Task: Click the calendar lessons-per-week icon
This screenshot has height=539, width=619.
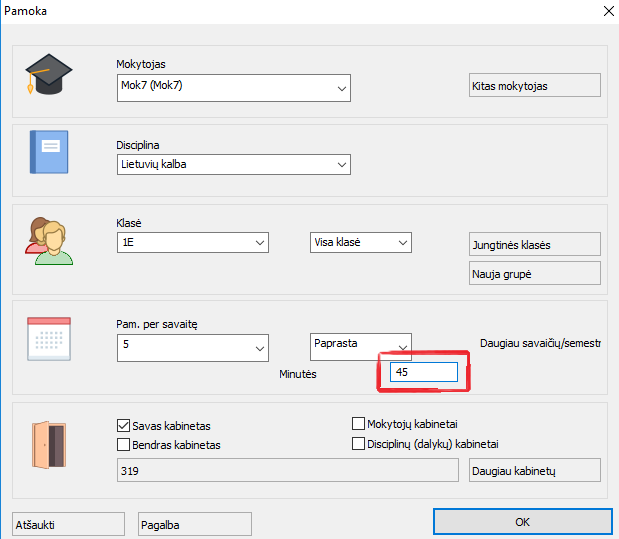Action: pyautogui.click(x=48, y=338)
